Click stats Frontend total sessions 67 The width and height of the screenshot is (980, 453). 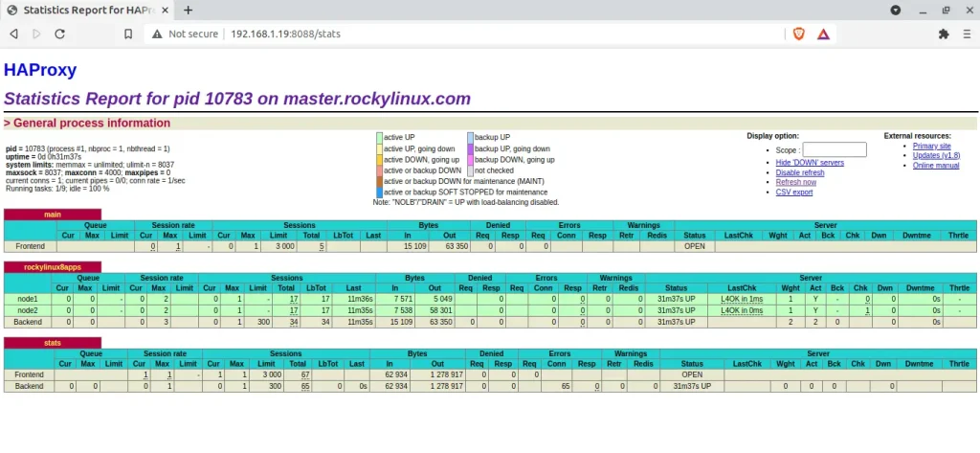point(305,374)
